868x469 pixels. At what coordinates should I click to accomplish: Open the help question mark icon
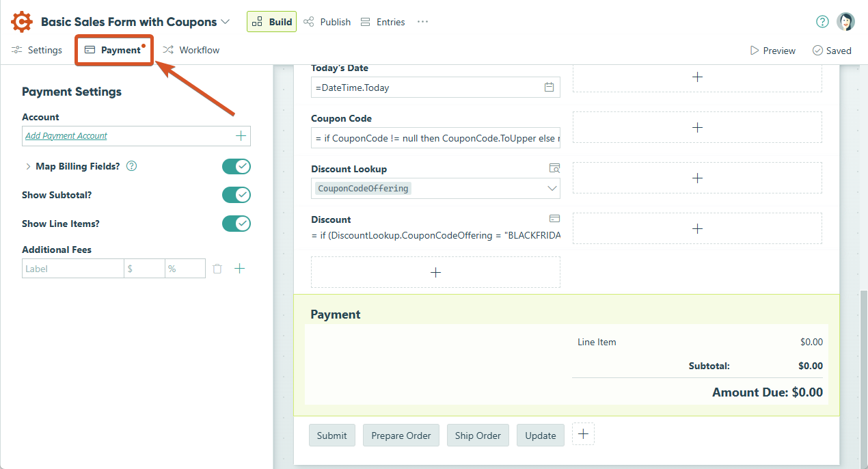click(822, 22)
